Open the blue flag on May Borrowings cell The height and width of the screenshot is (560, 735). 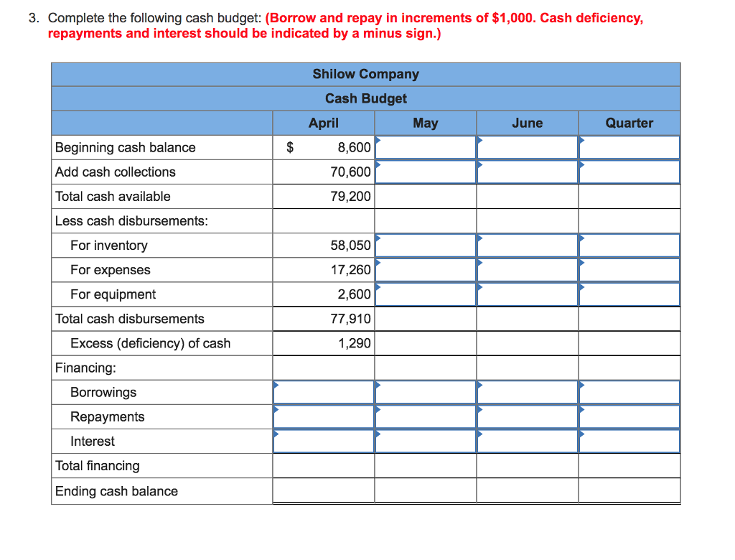(x=377, y=388)
